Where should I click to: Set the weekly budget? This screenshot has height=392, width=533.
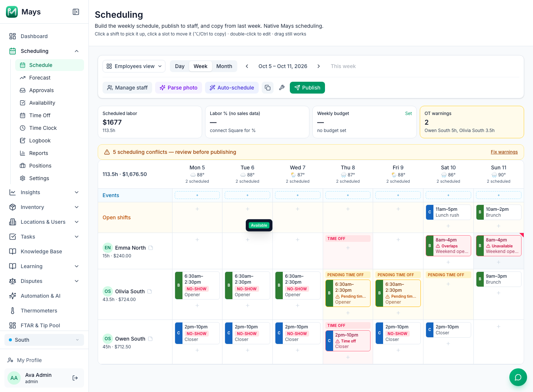click(408, 114)
